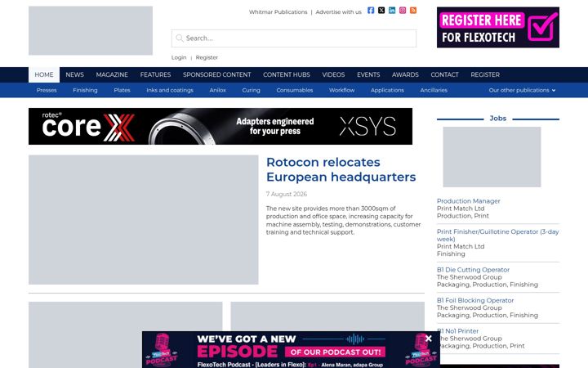Go to the HOME tab
This screenshot has width=588, height=368.
tap(44, 74)
